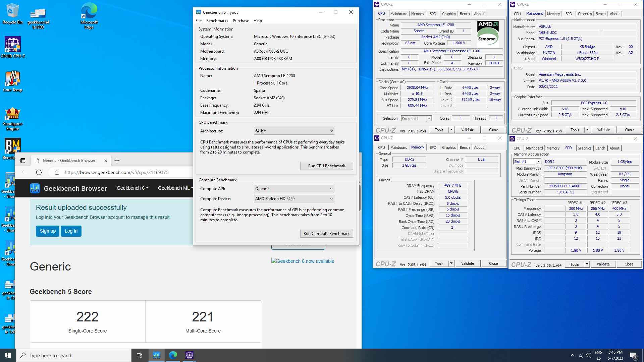The image size is (644, 362).
Task: Switch to Geekbench on the taskbar
Action: (x=157, y=355)
